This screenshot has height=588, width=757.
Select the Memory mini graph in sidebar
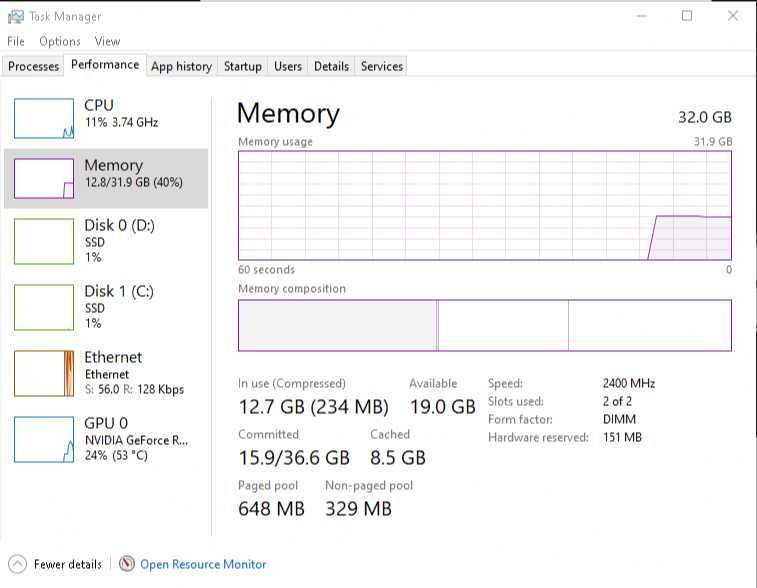click(44, 178)
